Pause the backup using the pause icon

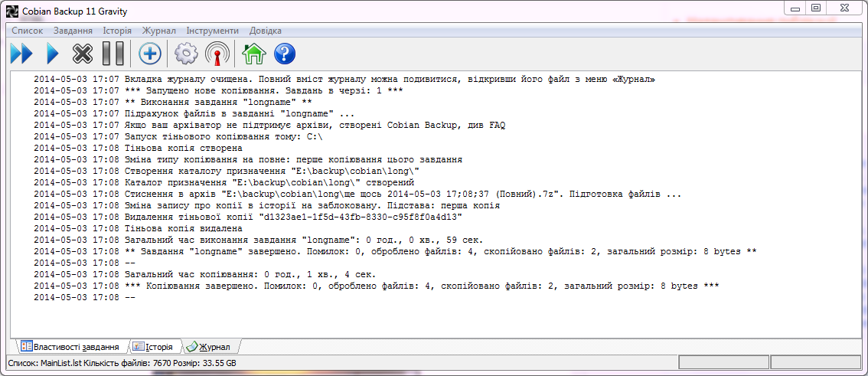[x=113, y=54]
